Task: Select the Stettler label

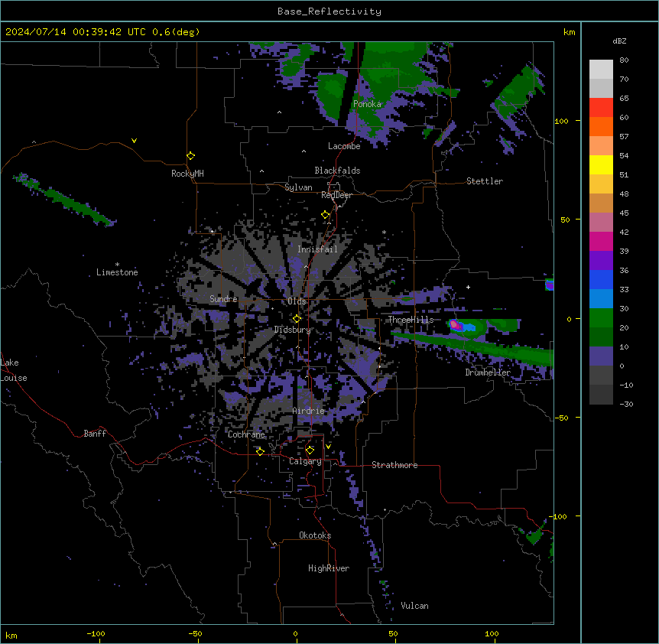Action: point(485,181)
